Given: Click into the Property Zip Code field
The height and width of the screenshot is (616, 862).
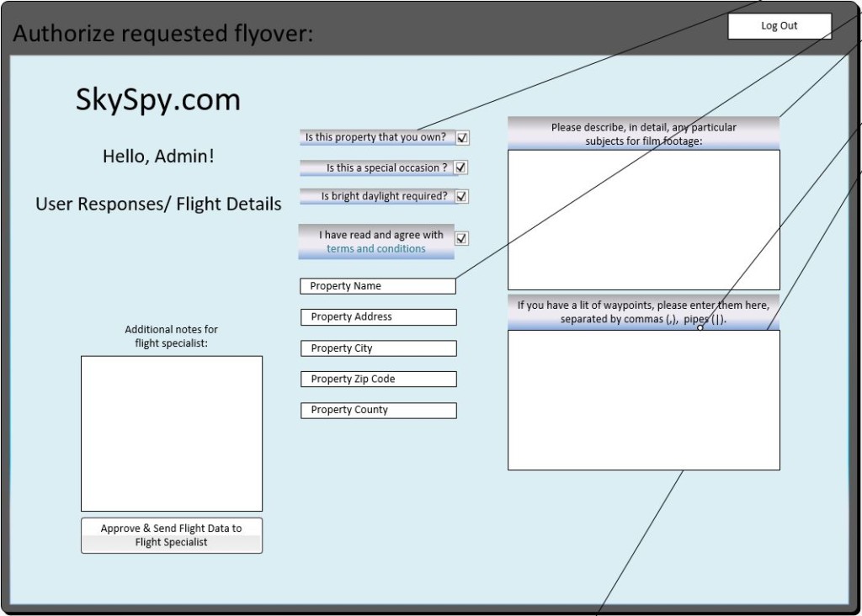Looking at the screenshot, I should coord(378,380).
